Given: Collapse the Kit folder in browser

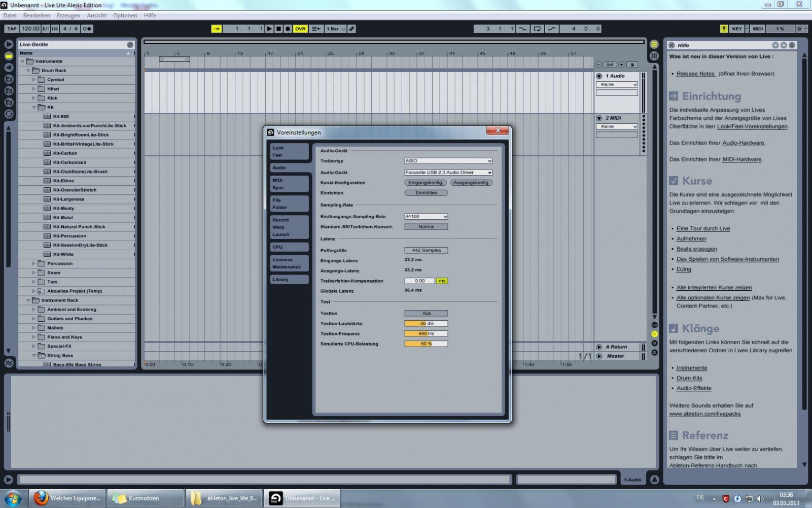Looking at the screenshot, I should point(34,108).
